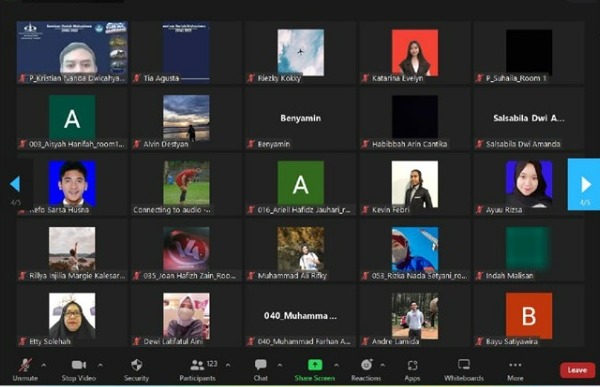This screenshot has width=600, height=387.
Task: Select Tia Agusta participant tile
Action: tap(186, 52)
